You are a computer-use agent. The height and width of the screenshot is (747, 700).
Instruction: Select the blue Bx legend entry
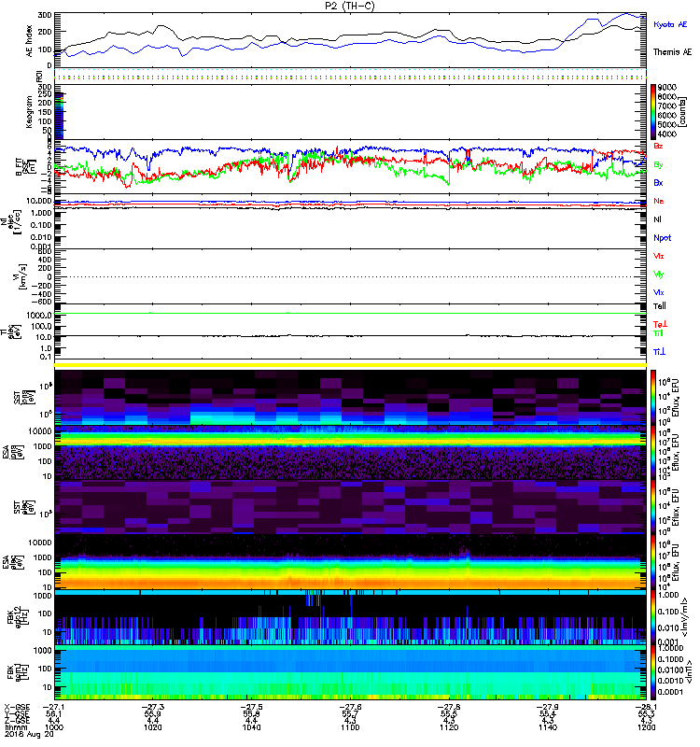(659, 183)
